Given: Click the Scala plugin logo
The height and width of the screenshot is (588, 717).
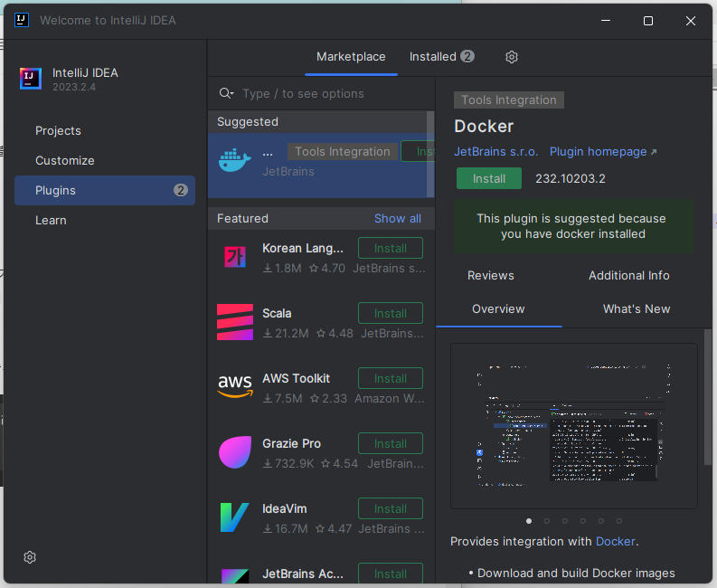Looking at the screenshot, I should (x=235, y=322).
